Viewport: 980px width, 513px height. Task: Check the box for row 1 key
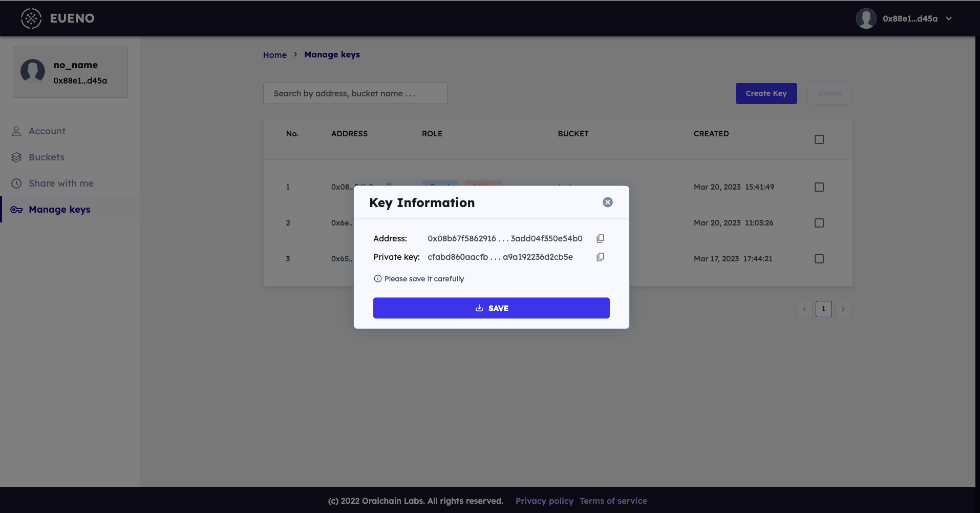click(819, 187)
